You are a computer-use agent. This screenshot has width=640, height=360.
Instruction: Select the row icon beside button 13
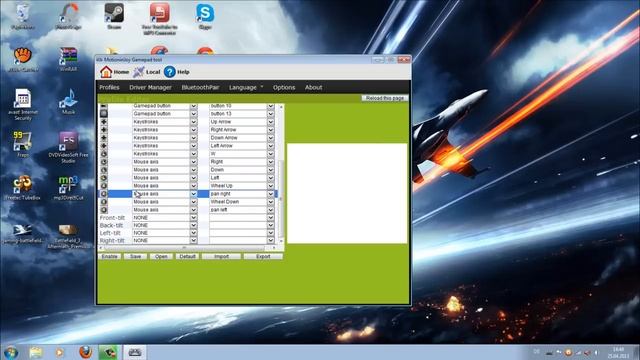click(104, 113)
